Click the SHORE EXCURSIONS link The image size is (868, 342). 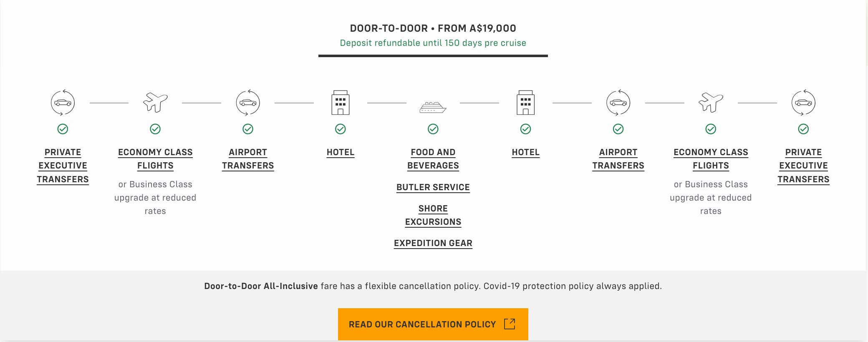(433, 215)
